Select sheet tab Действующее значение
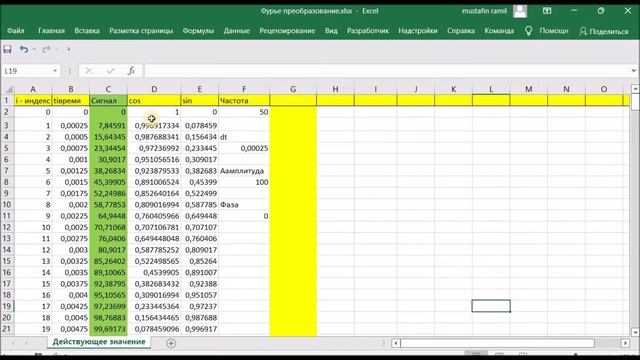Viewport: 640px width, 360px height. click(99, 342)
